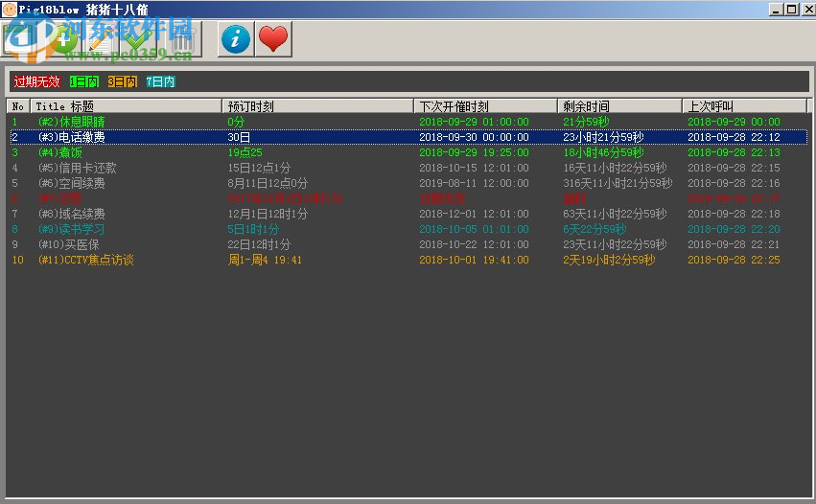Click the 15日12点1分 schedule cell
816x504 pixels.
tap(259, 168)
